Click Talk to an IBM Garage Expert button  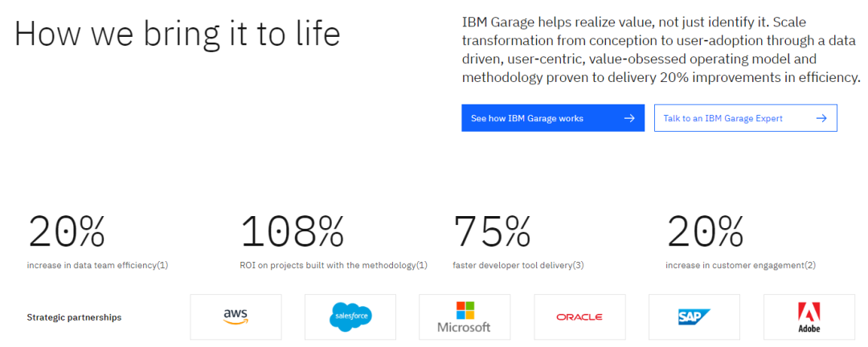tap(746, 118)
